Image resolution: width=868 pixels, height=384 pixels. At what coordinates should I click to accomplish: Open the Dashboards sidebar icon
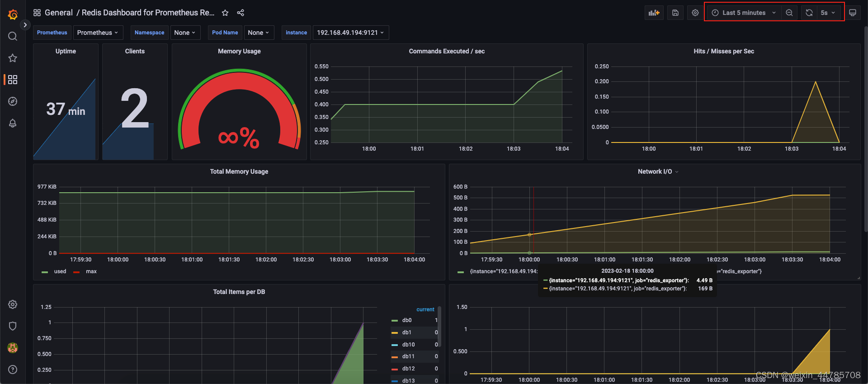click(x=13, y=80)
